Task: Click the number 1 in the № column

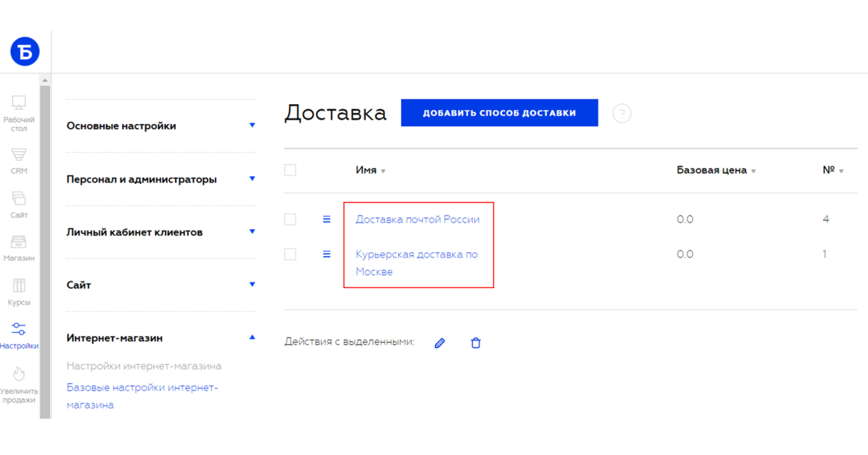Action: (x=825, y=254)
